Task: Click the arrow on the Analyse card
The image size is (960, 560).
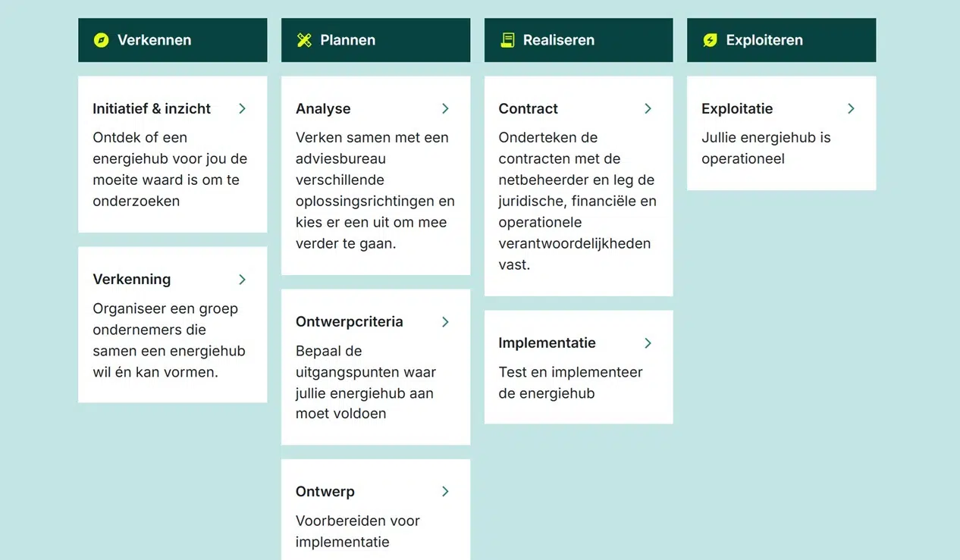Action: pyautogui.click(x=445, y=108)
